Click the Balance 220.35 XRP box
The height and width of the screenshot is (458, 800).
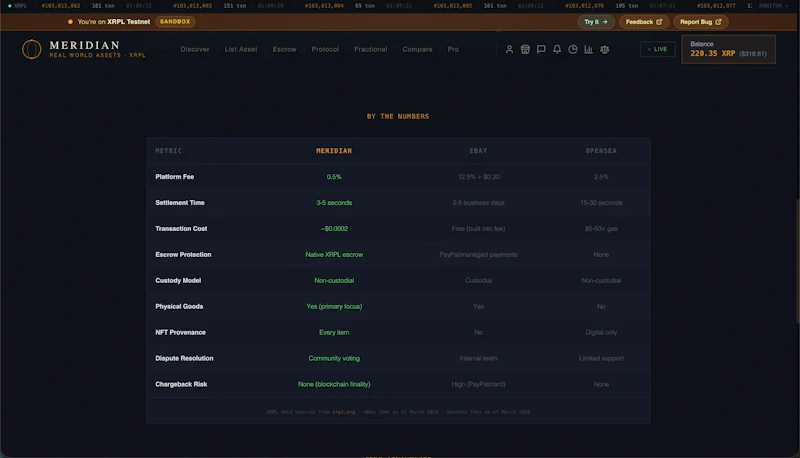pos(728,49)
